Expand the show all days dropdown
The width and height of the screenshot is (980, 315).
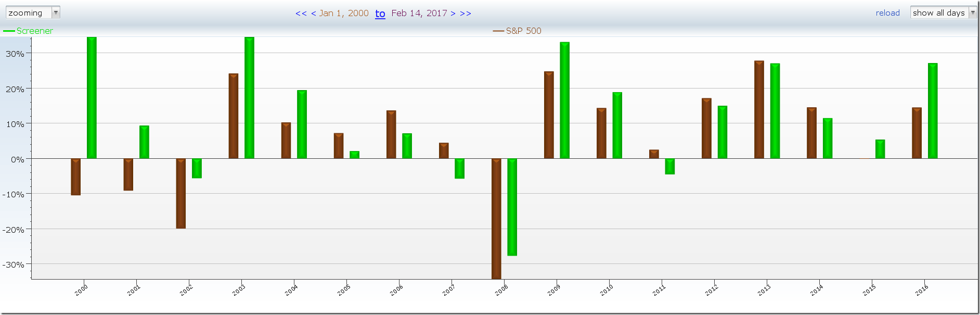coord(944,12)
